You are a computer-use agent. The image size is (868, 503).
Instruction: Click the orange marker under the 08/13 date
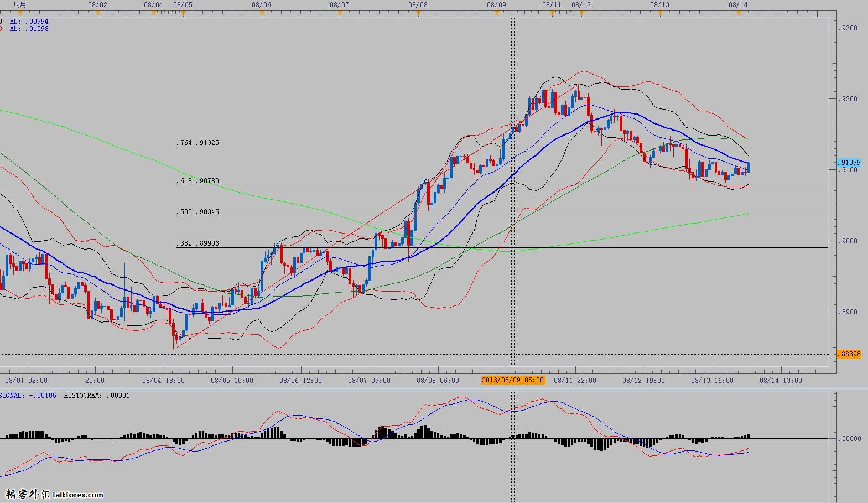[660, 14]
